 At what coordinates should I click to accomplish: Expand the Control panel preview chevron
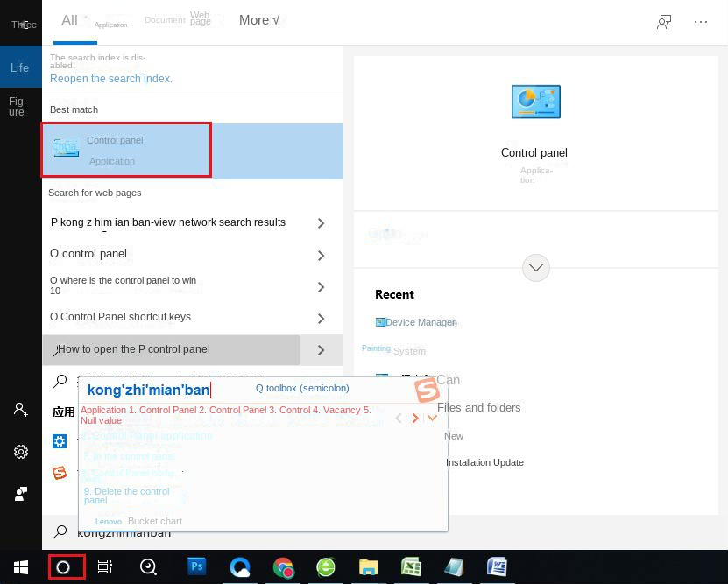coord(536,268)
